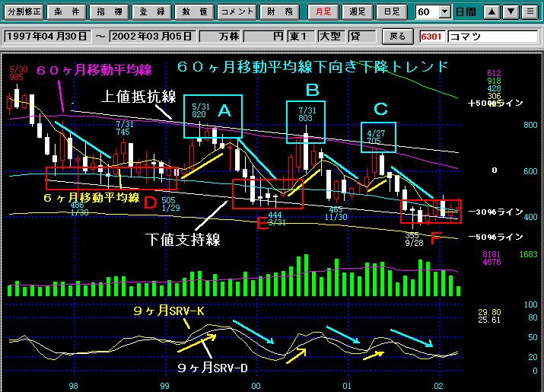Image resolution: width=544 pixels, height=392 pixels.
Task: Open the コメント comment button
Action: point(237,12)
